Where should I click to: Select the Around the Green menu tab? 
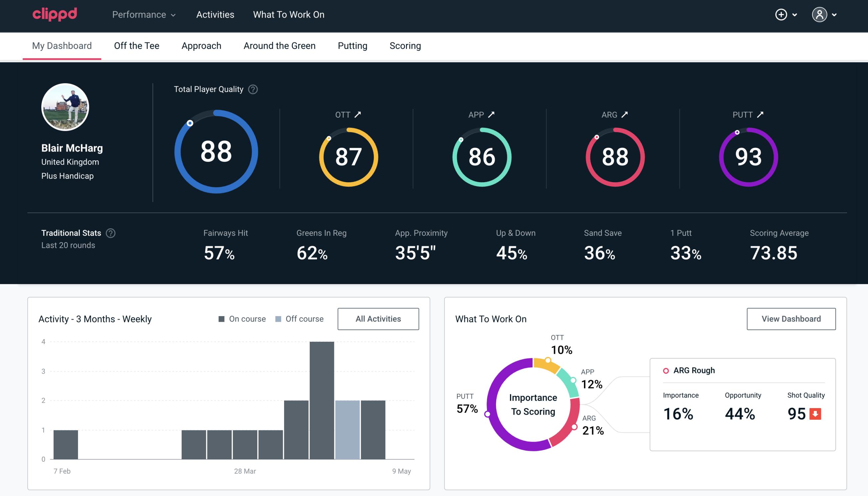pyautogui.click(x=279, y=45)
